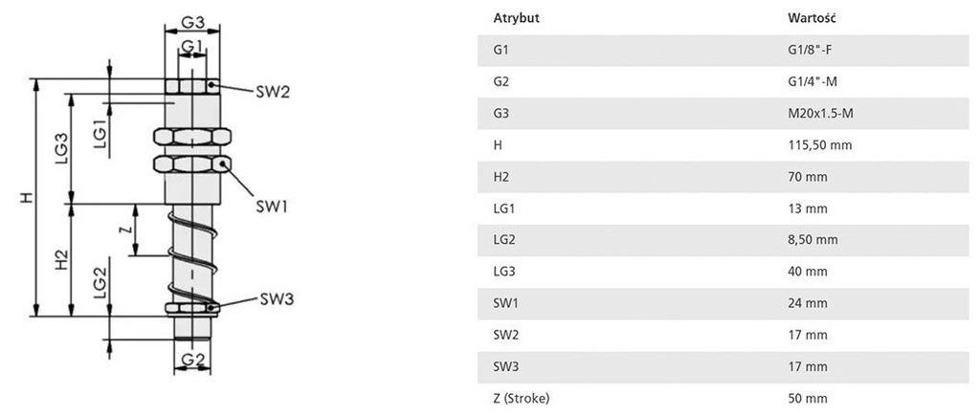
Task: Click the G2 label below the drawing
Action: point(193,361)
